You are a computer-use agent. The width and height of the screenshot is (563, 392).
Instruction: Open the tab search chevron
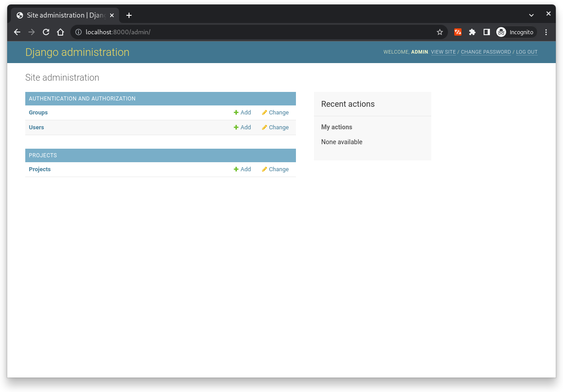(531, 15)
